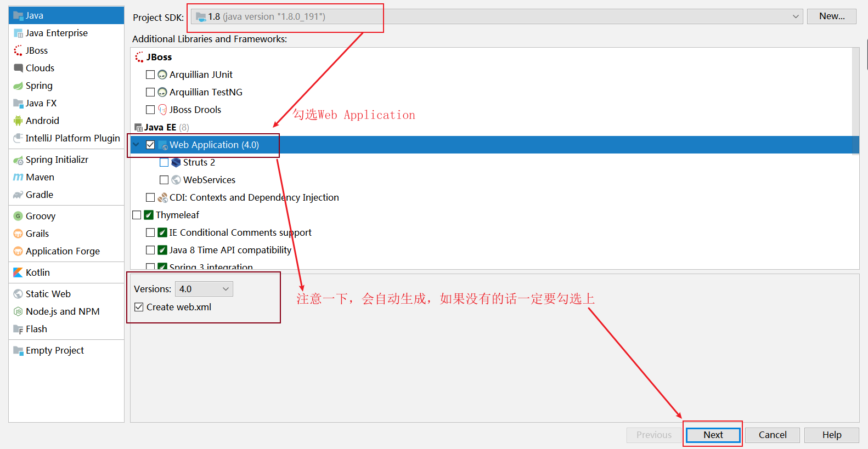The width and height of the screenshot is (868, 449).
Task: Click the Gradle elephant icon
Action: point(18,195)
